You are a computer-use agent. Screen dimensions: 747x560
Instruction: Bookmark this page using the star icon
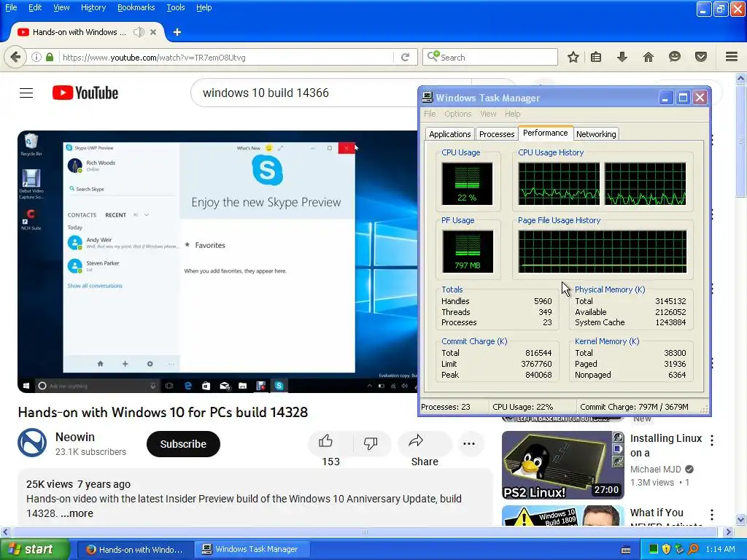pos(573,57)
